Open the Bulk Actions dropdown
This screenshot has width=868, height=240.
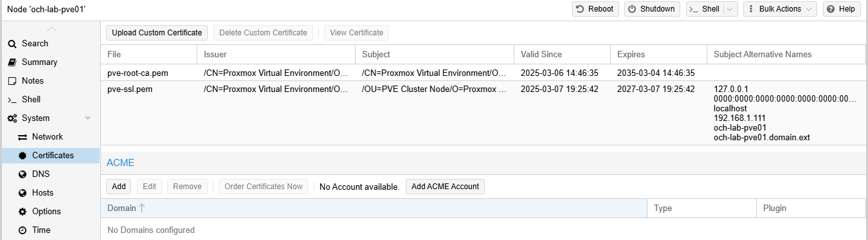[780, 9]
